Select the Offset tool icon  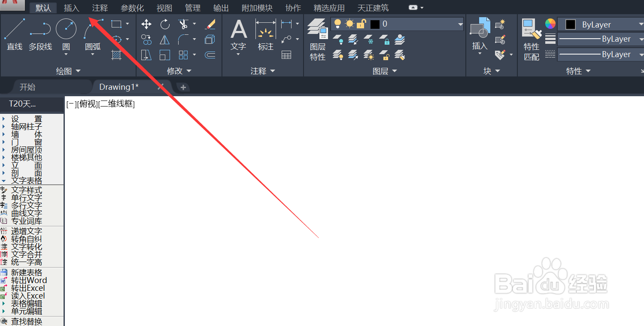210,55
